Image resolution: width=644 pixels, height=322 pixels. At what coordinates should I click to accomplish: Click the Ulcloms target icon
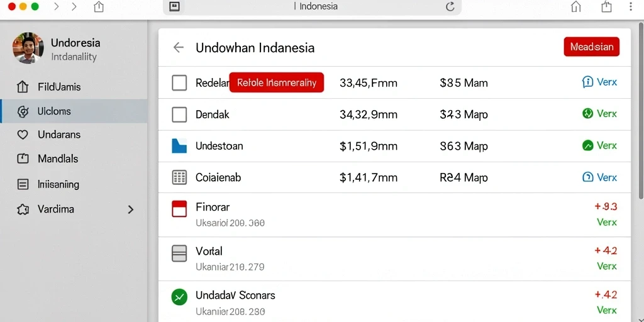click(x=23, y=112)
